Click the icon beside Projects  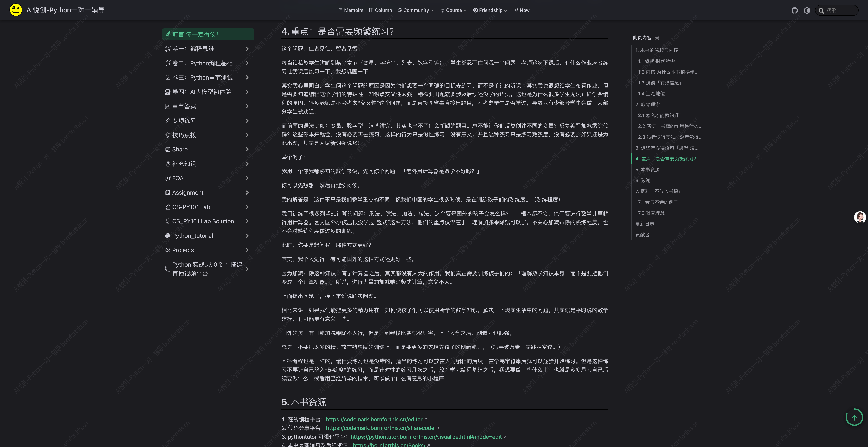[167, 250]
